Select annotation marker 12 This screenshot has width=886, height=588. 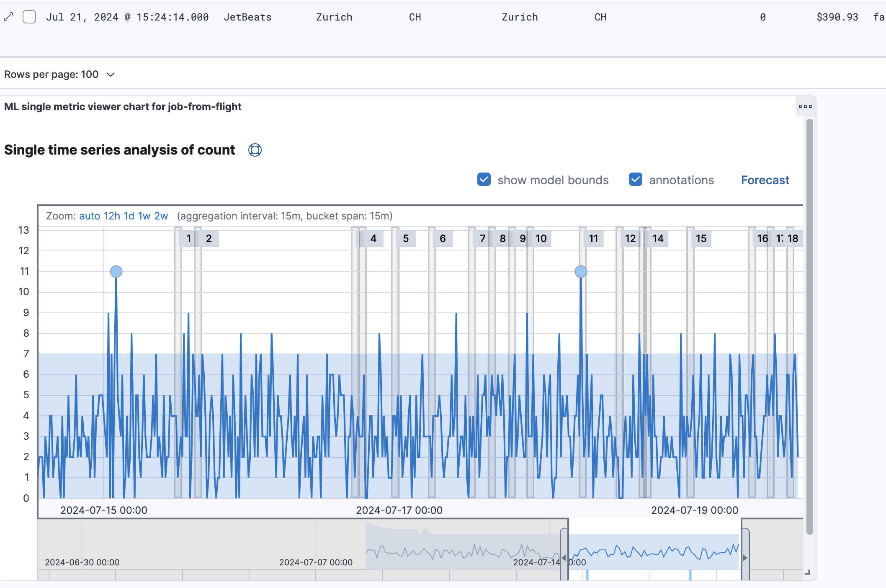tap(630, 239)
